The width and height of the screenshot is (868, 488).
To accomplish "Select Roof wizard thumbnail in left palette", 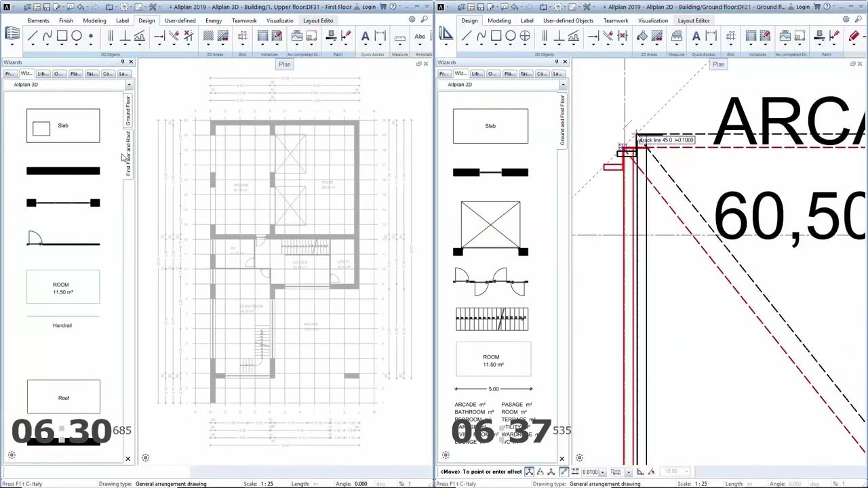I will (x=64, y=397).
